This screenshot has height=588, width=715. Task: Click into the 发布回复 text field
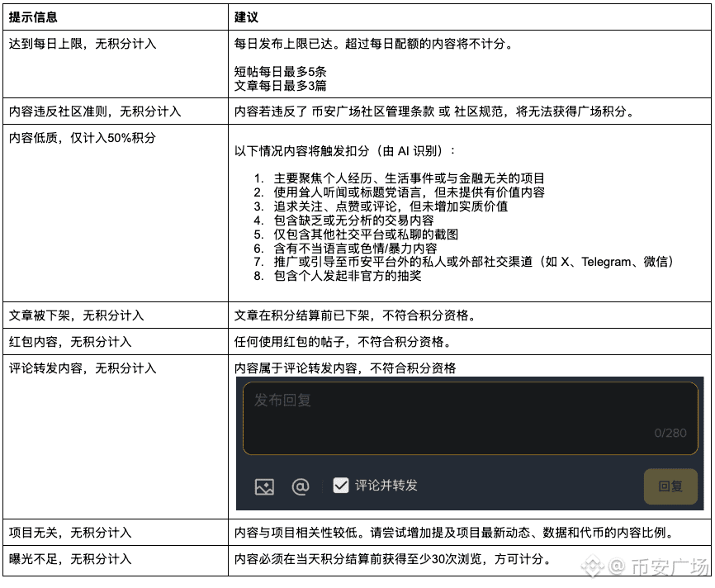[470, 419]
